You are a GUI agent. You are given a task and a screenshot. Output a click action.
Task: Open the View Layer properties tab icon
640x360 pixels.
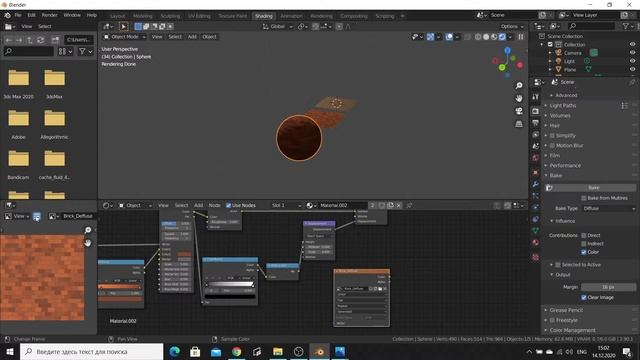[x=536, y=135]
